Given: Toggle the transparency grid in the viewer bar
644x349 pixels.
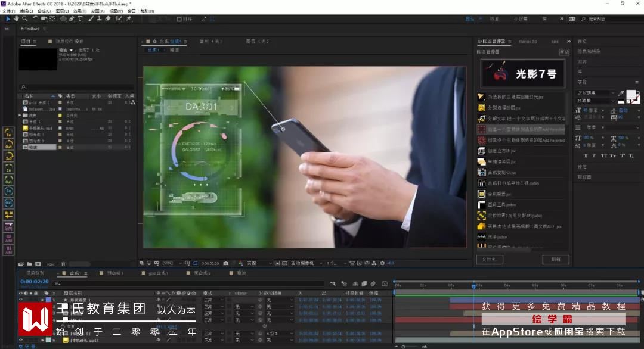Looking at the screenshot, I should coord(284,263).
